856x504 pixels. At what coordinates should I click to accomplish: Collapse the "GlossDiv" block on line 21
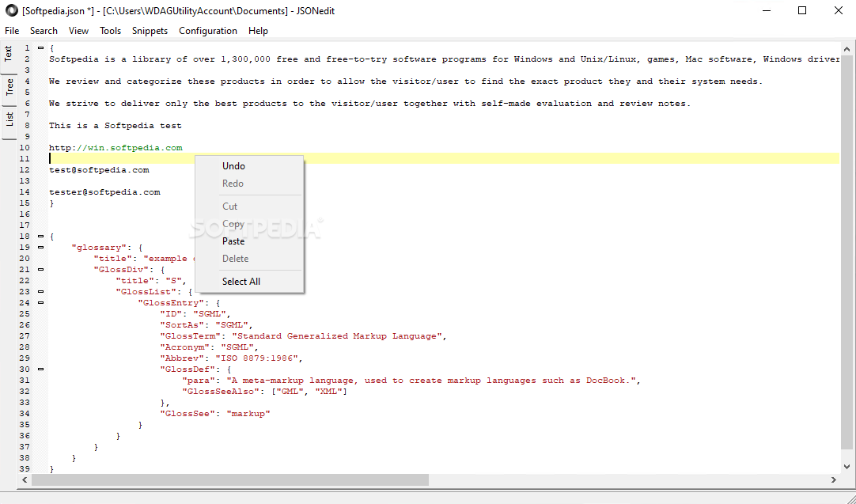pos(40,269)
